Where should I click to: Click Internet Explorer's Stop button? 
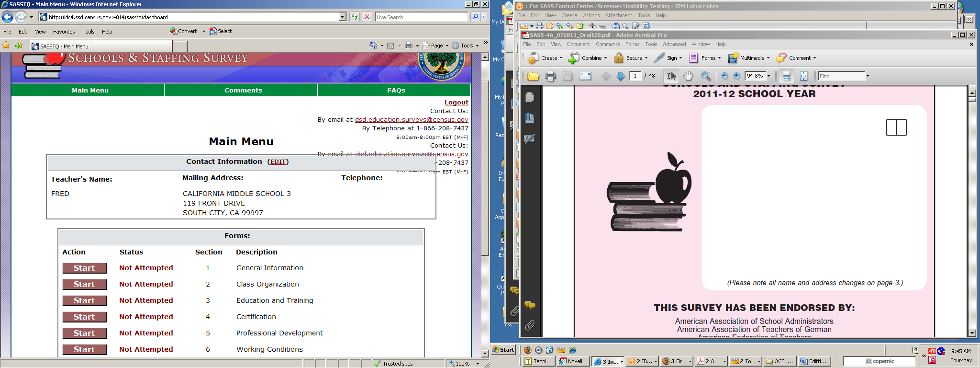pos(367,17)
